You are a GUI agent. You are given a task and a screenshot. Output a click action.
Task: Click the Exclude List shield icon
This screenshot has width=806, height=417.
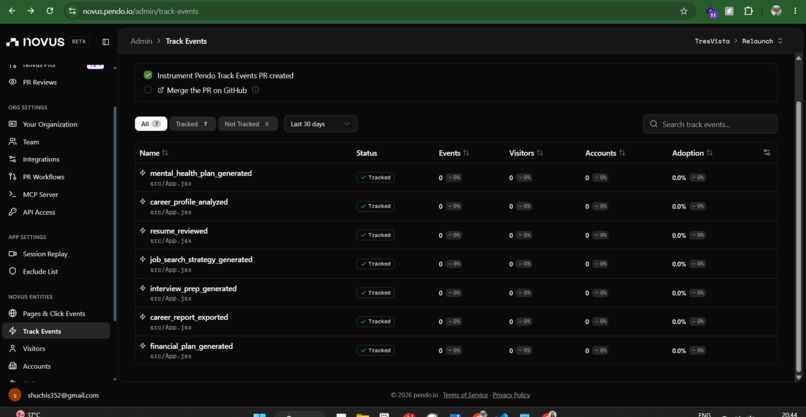pos(13,271)
